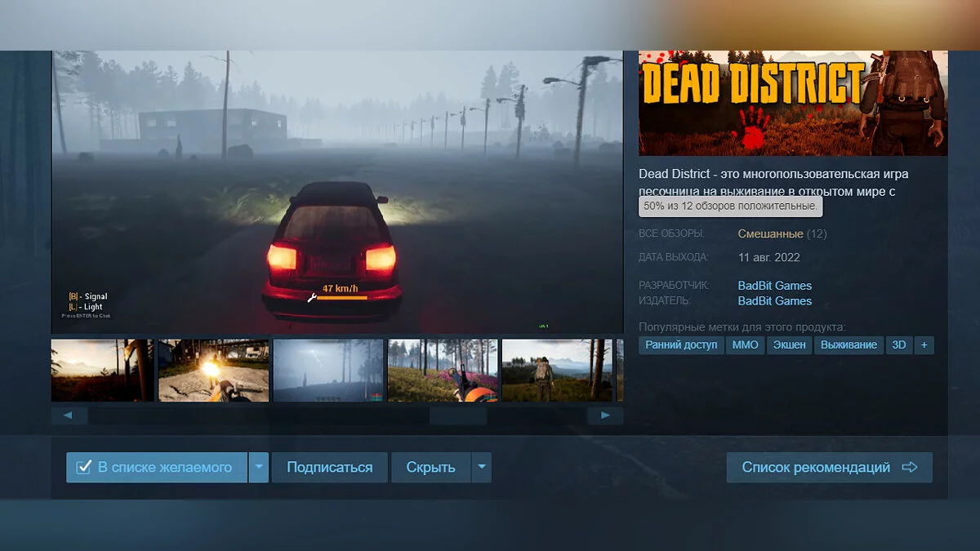980x551 pixels.
Task: Click the РАЗРАБОТЧИК label
Action: [x=675, y=286]
